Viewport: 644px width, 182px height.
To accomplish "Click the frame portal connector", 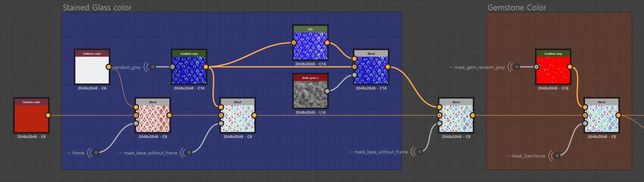I will 96,153.
